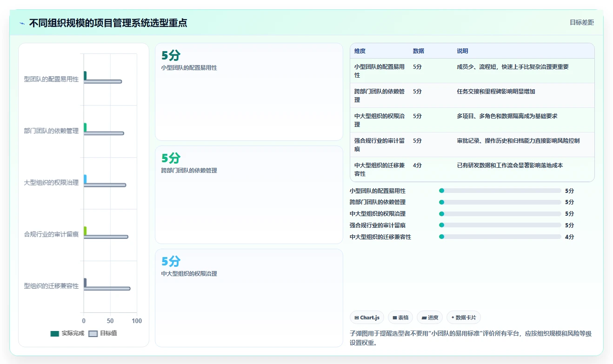Click the progress bar for 中大型组织的迁移兼容性
Viewport: 613px width, 364px height.
[500, 237]
